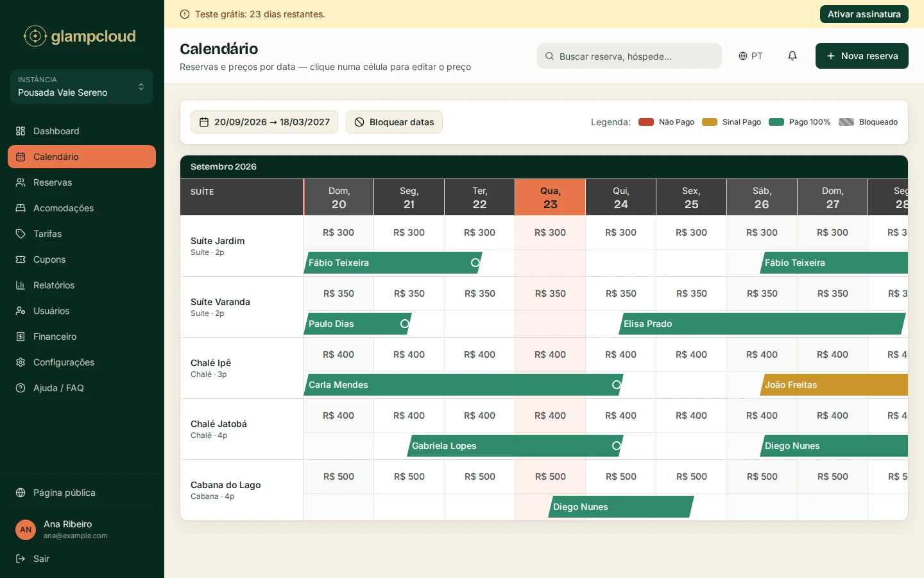The height and width of the screenshot is (578, 924).
Task: Create a Nova reserva
Action: (x=862, y=56)
